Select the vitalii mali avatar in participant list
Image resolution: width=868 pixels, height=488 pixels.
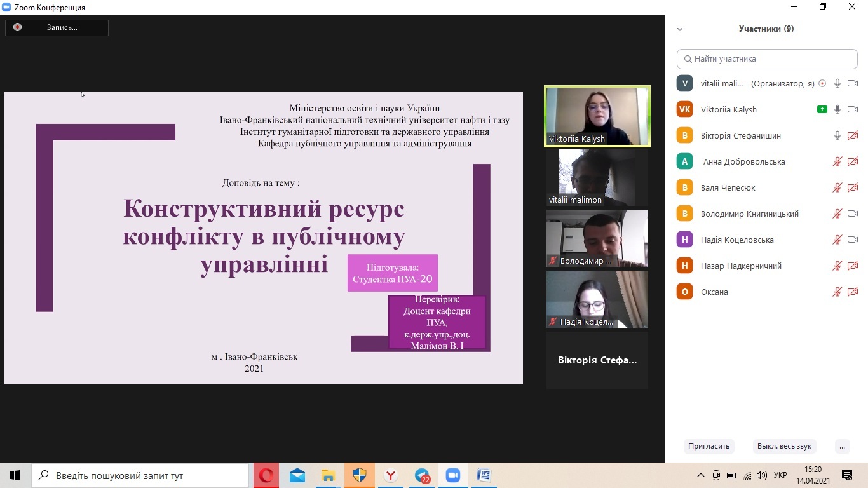click(684, 83)
